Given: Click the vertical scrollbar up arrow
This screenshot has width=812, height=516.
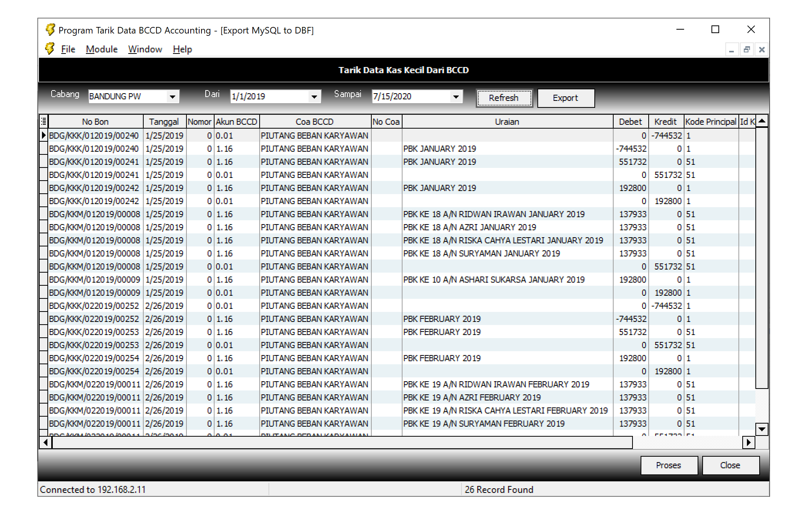Looking at the screenshot, I should click(x=762, y=121).
